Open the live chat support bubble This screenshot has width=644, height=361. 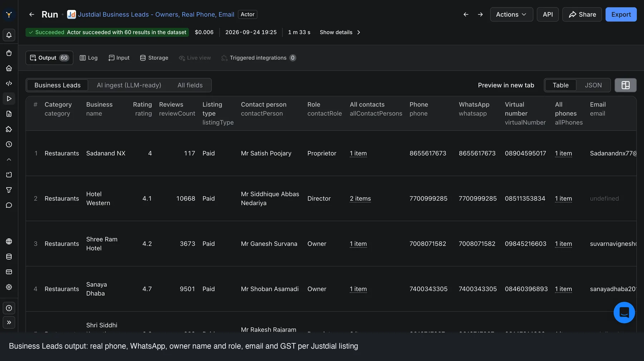tap(624, 313)
